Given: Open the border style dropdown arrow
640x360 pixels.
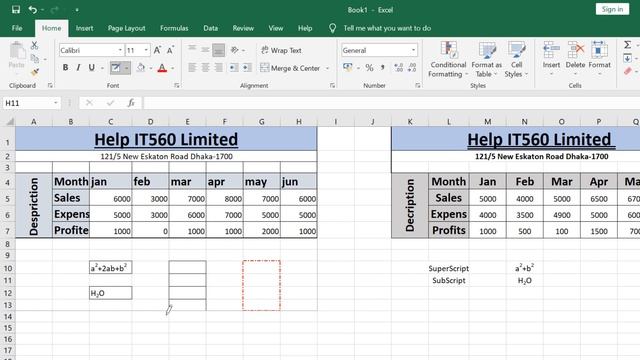Looking at the screenshot, I should tap(127, 68).
